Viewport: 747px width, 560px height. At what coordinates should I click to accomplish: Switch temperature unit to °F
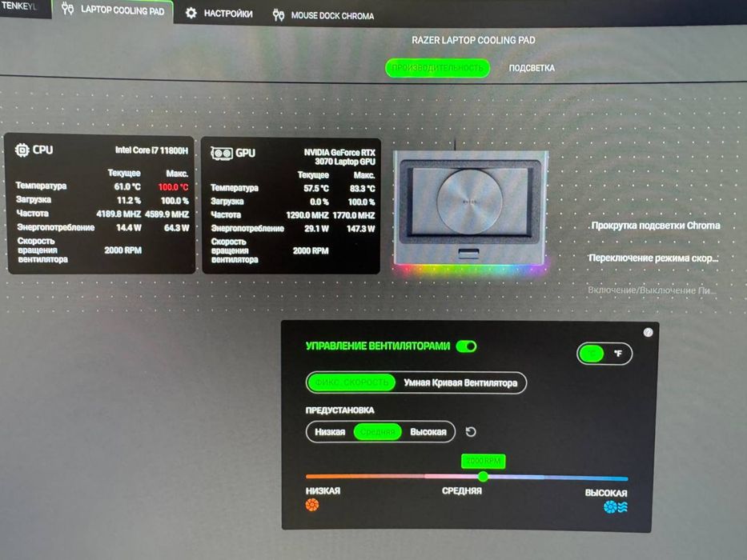pos(618,354)
